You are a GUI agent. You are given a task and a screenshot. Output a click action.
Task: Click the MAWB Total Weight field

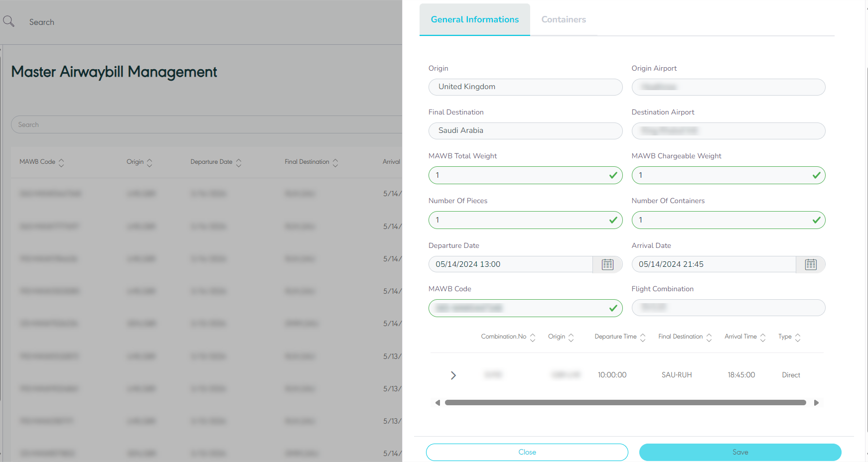518,175
